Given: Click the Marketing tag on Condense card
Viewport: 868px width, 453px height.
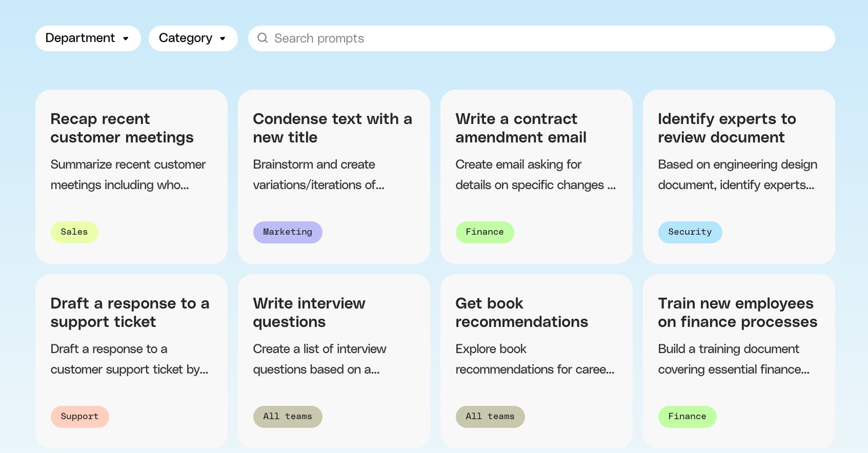Looking at the screenshot, I should click(x=288, y=232).
